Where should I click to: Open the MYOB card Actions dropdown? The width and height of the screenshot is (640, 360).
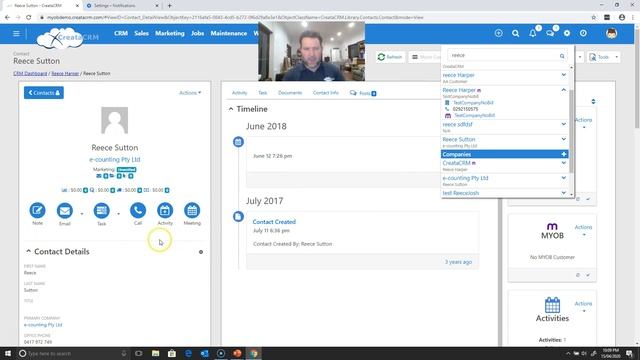click(583, 230)
